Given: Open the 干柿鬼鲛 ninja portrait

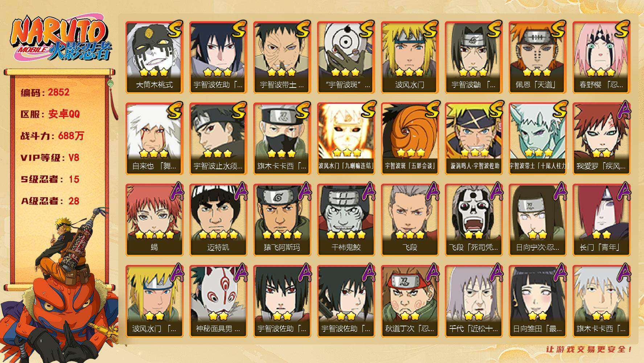Looking at the screenshot, I should pos(346,220).
